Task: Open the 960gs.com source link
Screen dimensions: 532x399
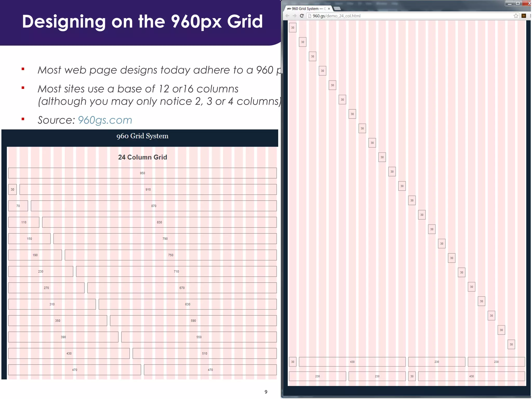Action: 105,120
